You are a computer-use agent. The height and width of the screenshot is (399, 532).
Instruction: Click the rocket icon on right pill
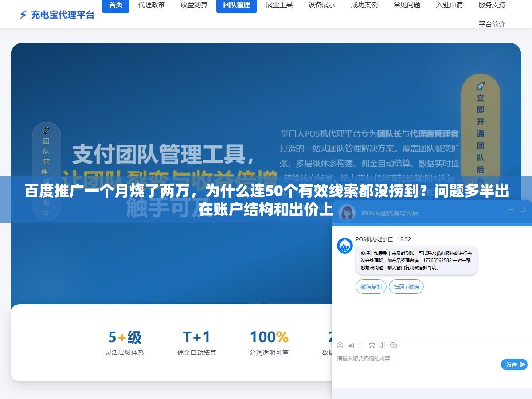(480, 86)
